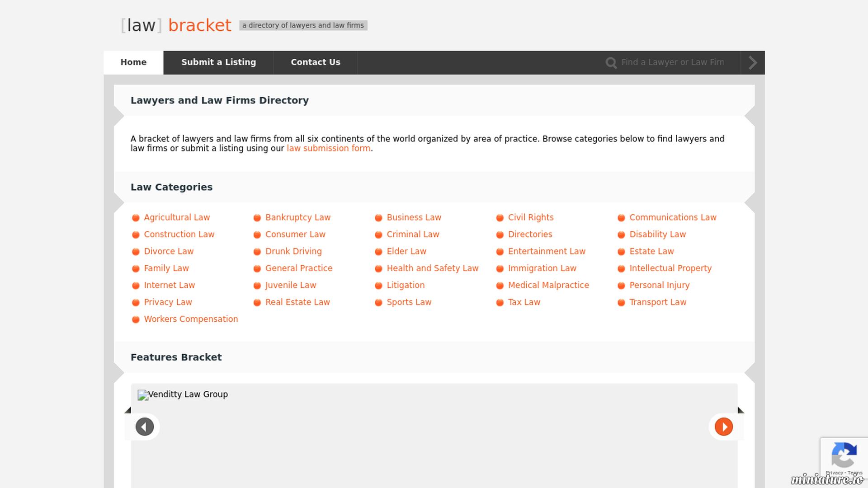Open the Submit a Listing menu item
The height and width of the screenshot is (488, 868).
218,62
